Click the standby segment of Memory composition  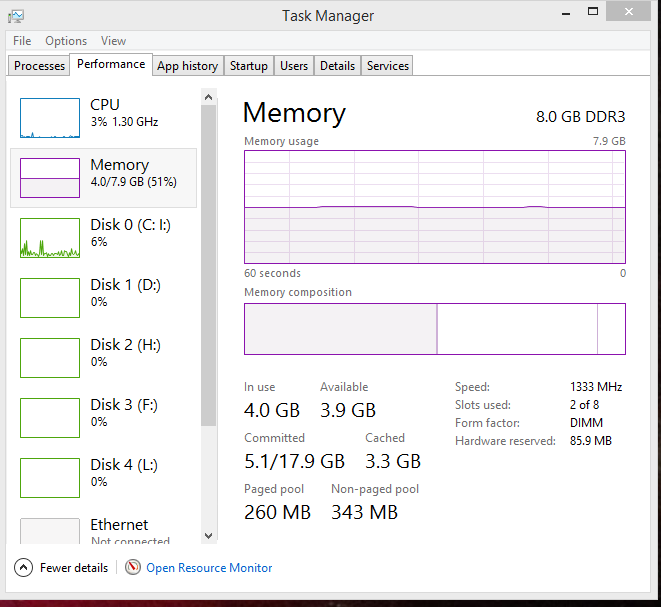pos(517,329)
